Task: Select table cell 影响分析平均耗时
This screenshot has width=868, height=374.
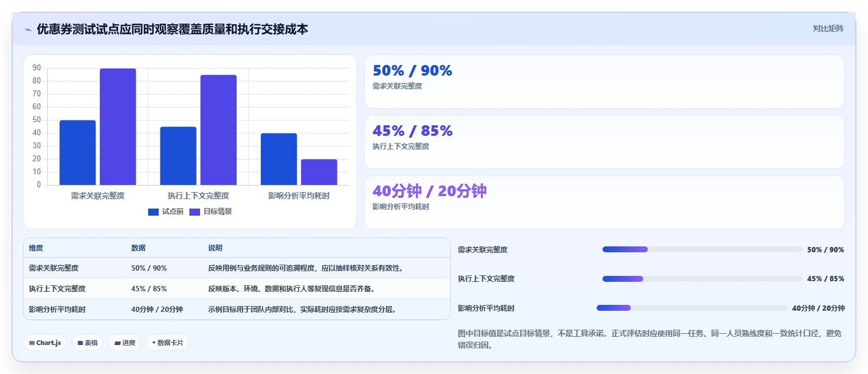Action: (x=57, y=310)
